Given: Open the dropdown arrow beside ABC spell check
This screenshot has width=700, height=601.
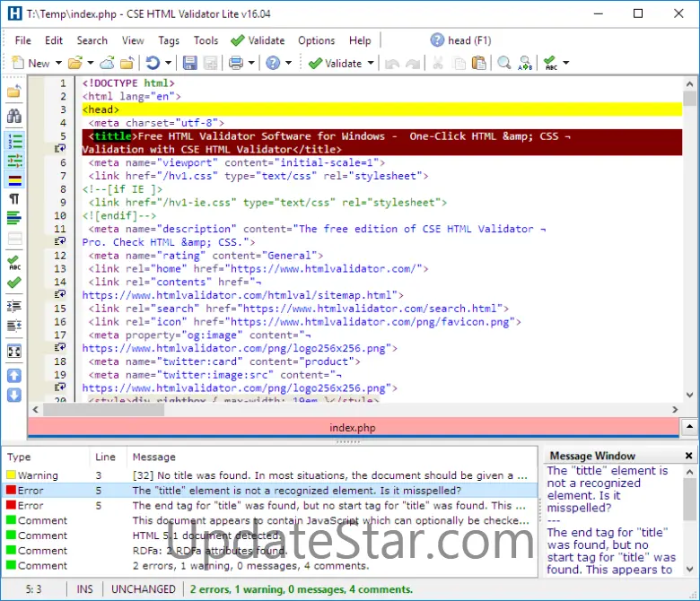Looking at the screenshot, I should point(566,63).
